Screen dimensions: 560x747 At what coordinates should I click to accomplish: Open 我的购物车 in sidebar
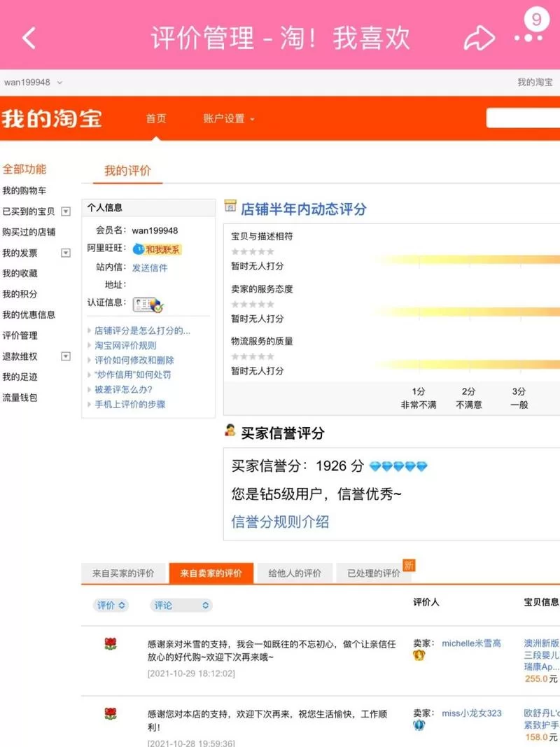pyautogui.click(x=24, y=190)
